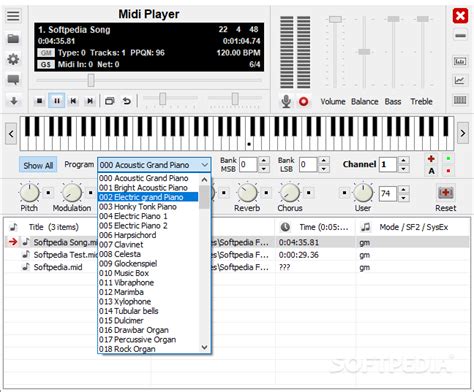Click the Channel number field
474x392 pixels.
388,164
